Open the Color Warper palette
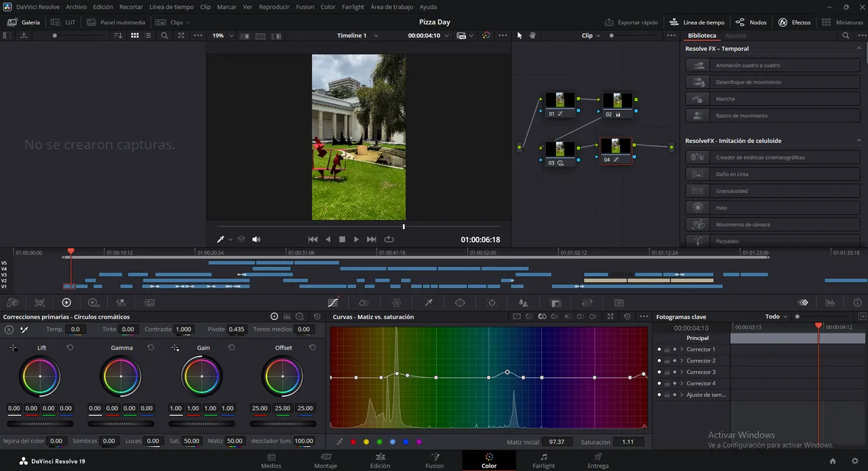The width and height of the screenshot is (868, 471). [397, 303]
